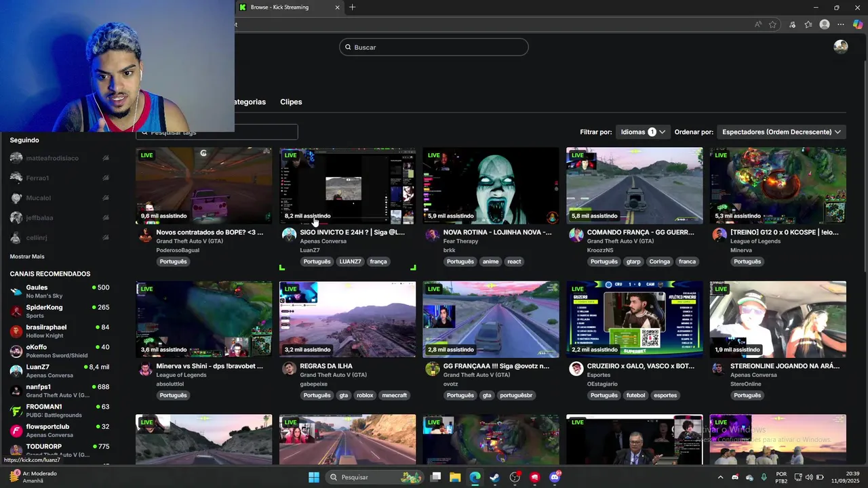The width and height of the screenshot is (868, 488).
Task: Click the anime tag
Action: 490,262
